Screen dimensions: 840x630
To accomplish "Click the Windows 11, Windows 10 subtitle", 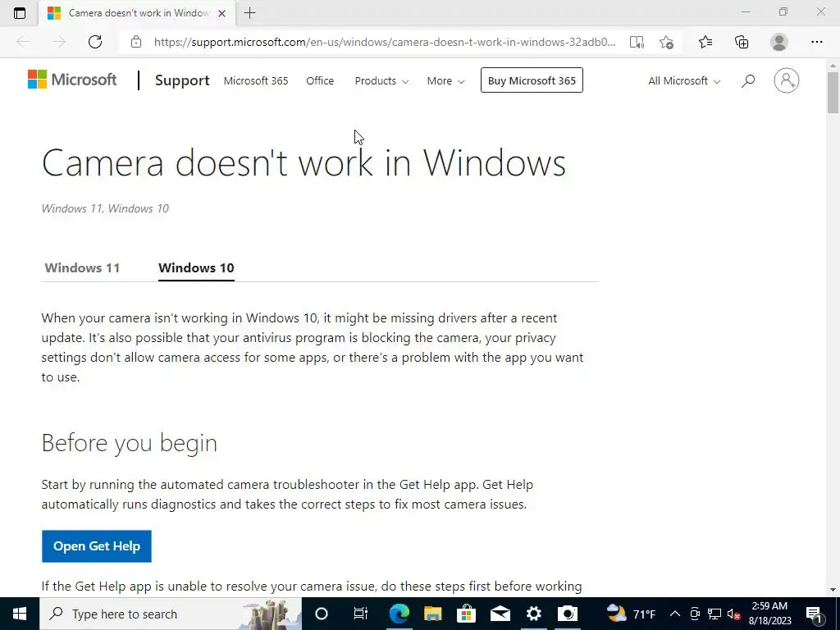I will coord(105,208).
